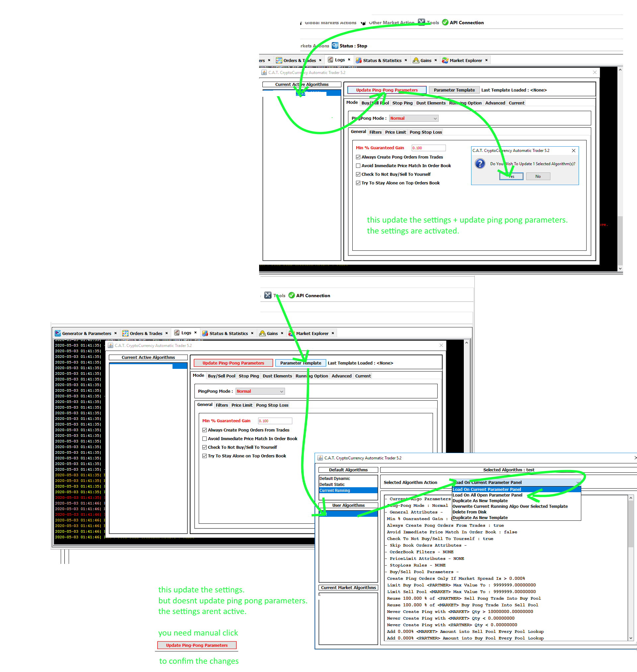Click Logs tab icon in upper screenshot
The image size is (637, 672).
pyautogui.click(x=330, y=60)
